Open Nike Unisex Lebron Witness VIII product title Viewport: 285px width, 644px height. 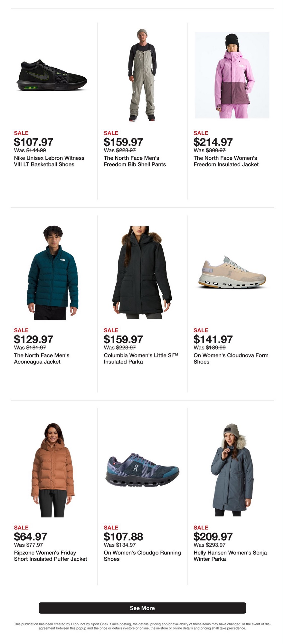(49, 161)
